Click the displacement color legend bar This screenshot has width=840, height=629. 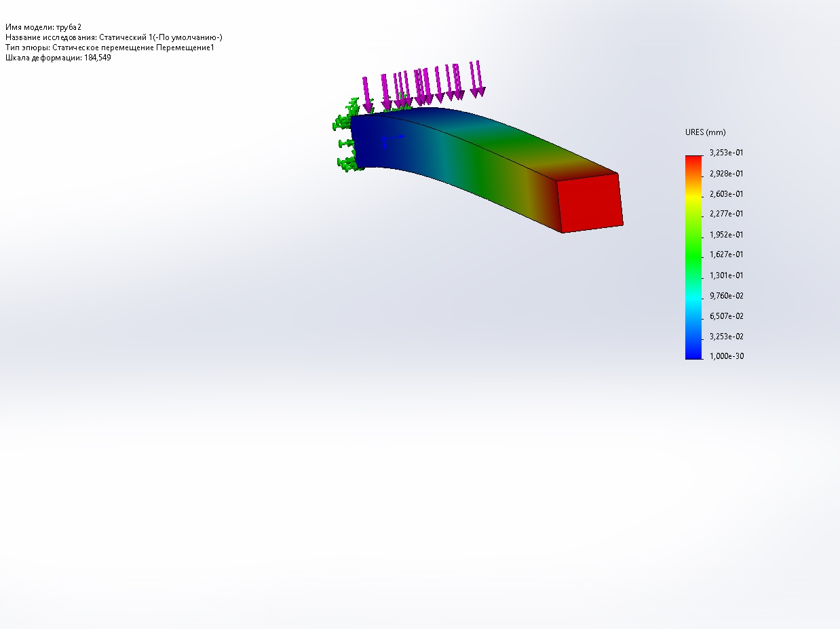tap(693, 257)
